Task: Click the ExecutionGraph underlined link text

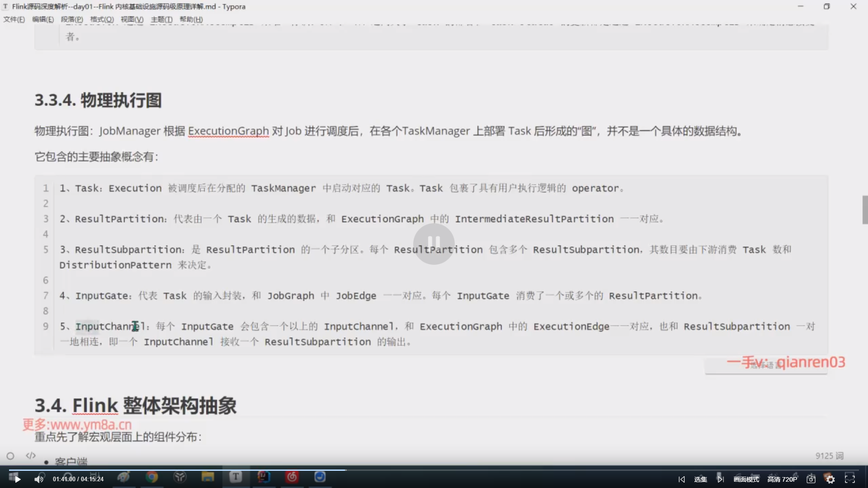Action: 228,131
